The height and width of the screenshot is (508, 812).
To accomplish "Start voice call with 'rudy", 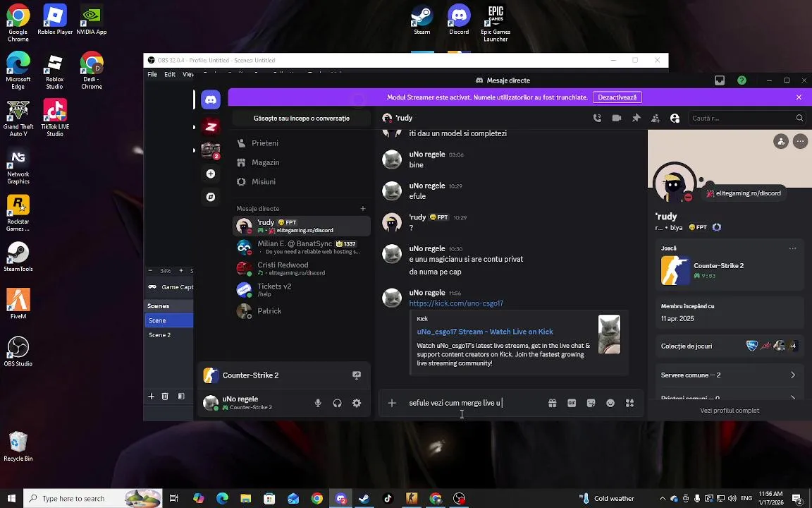I will tap(597, 119).
